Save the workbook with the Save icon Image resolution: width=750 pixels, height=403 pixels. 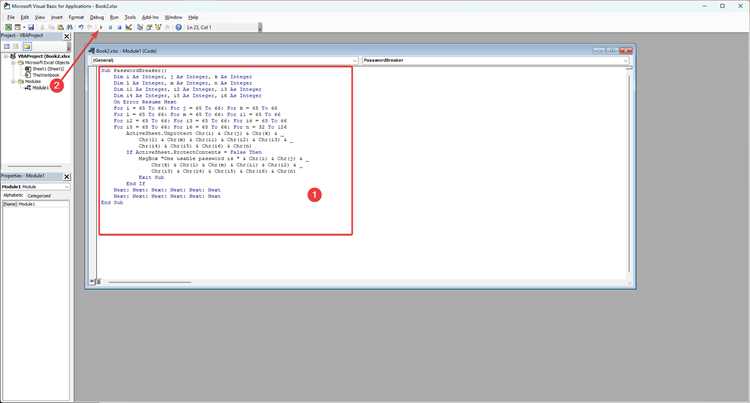(x=31, y=27)
